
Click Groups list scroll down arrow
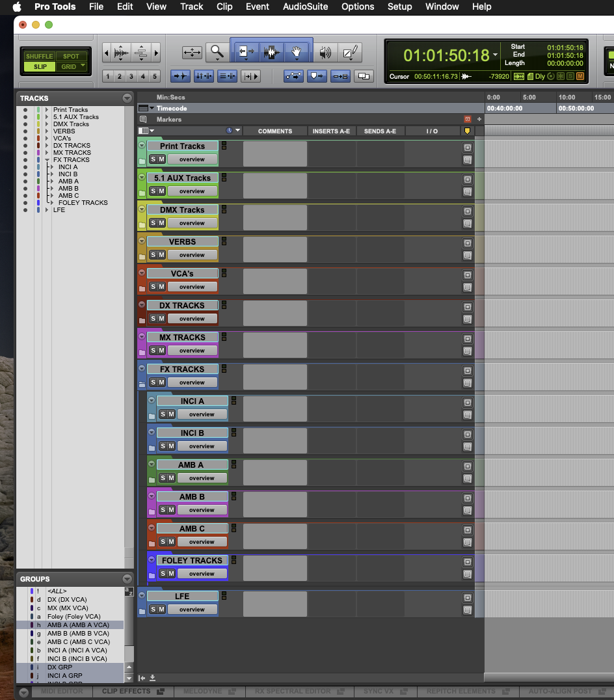129,679
